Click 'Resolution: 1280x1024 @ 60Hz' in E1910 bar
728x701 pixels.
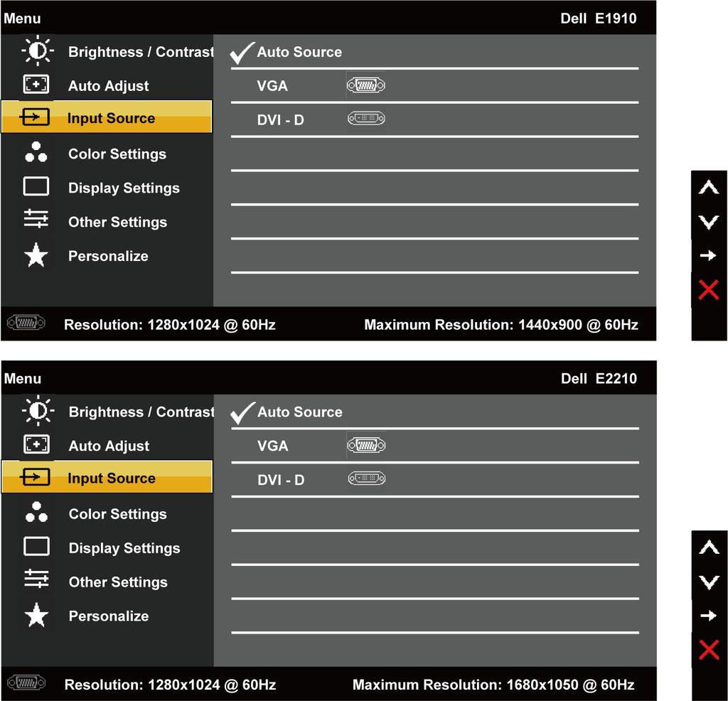point(169,324)
